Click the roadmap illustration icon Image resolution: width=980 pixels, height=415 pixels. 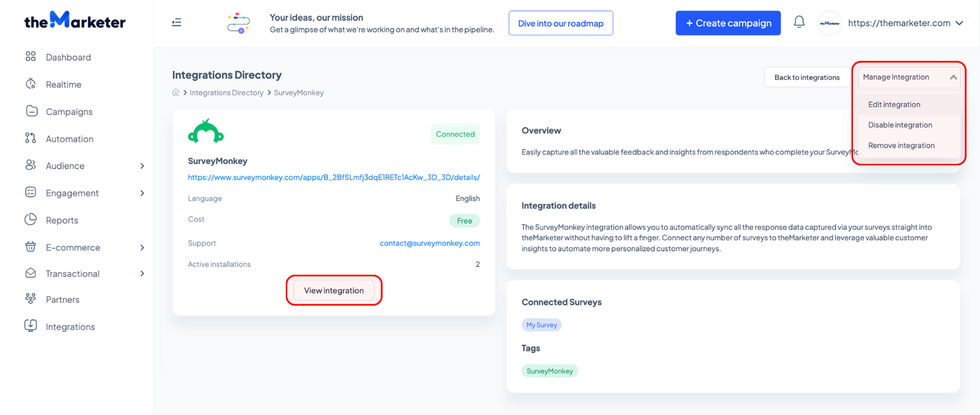point(238,23)
